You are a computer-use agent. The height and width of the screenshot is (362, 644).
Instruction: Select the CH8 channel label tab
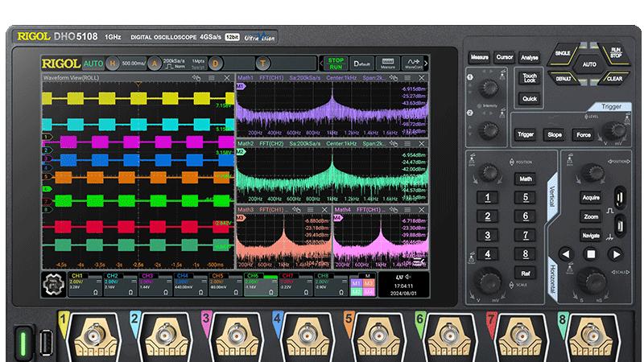(x=324, y=276)
